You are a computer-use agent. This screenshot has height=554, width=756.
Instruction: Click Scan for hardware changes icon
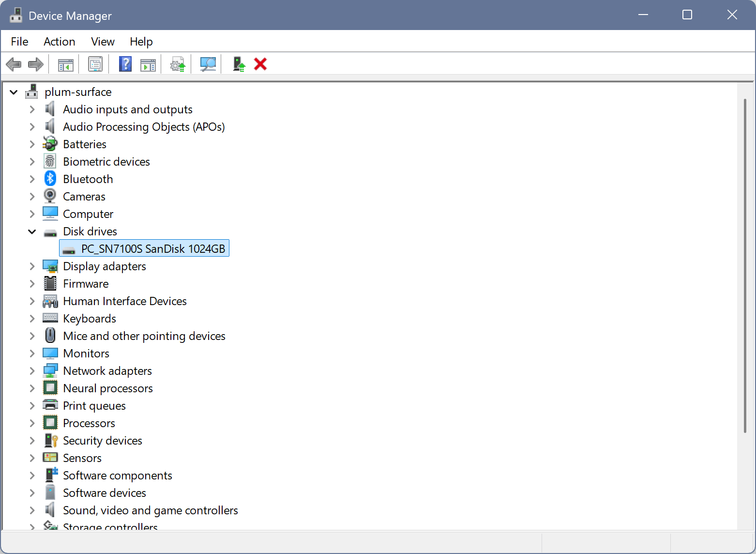(x=208, y=64)
